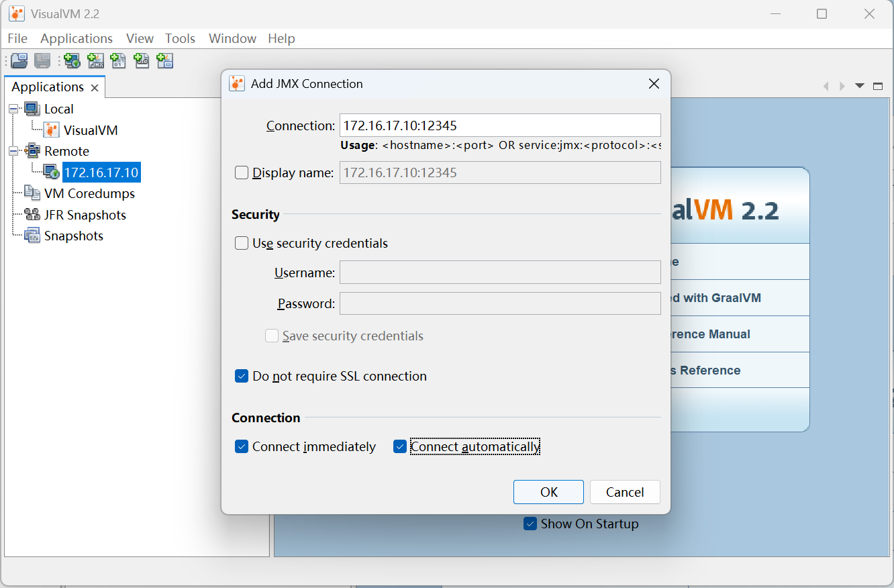Collapse the Remote tree node

point(13,151)
